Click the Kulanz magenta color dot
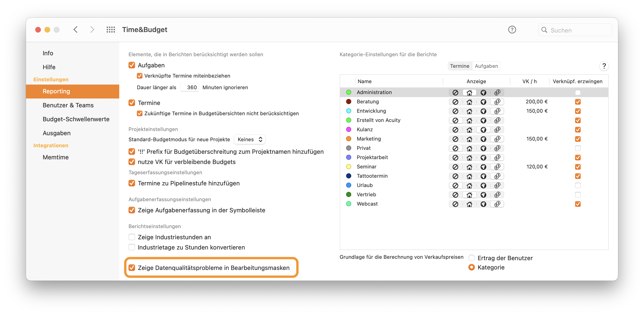 click(348, 129)
